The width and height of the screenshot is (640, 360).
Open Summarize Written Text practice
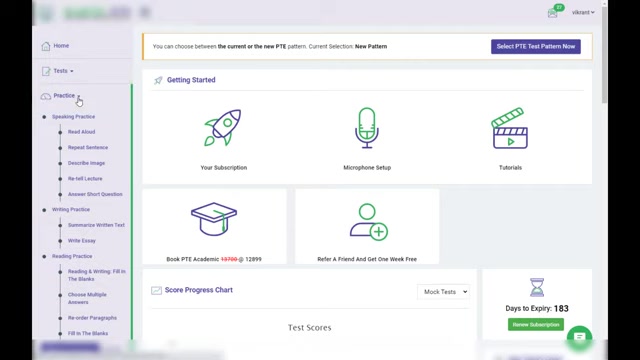click(x=96, y=225)
